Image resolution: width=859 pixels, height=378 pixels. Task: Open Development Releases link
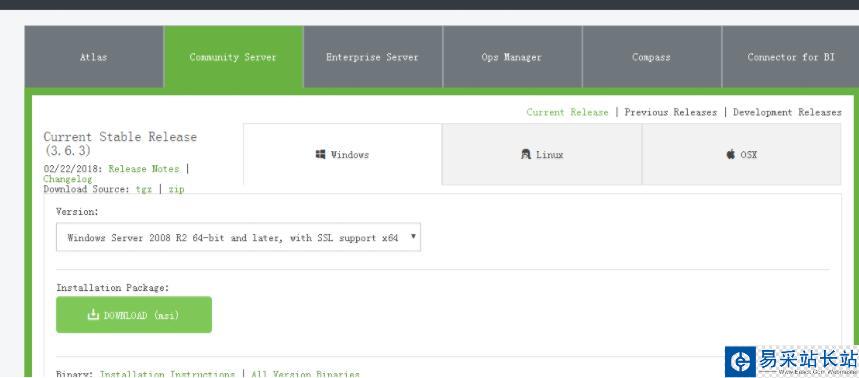[787, 112]
